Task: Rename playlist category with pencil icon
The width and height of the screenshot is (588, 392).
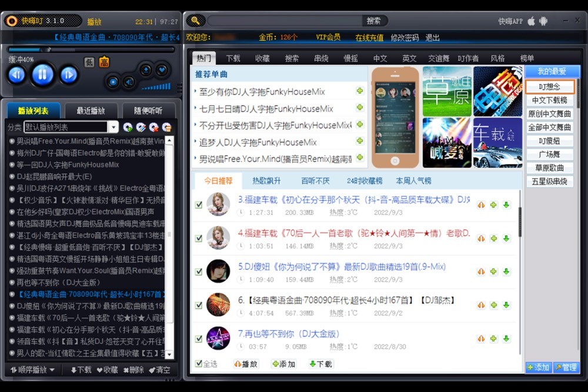Action: point(141,127)
